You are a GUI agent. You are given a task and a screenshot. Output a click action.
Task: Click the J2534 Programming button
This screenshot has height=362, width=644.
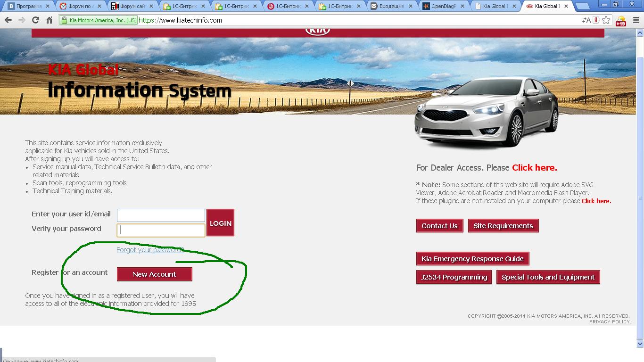pos(454,277)
